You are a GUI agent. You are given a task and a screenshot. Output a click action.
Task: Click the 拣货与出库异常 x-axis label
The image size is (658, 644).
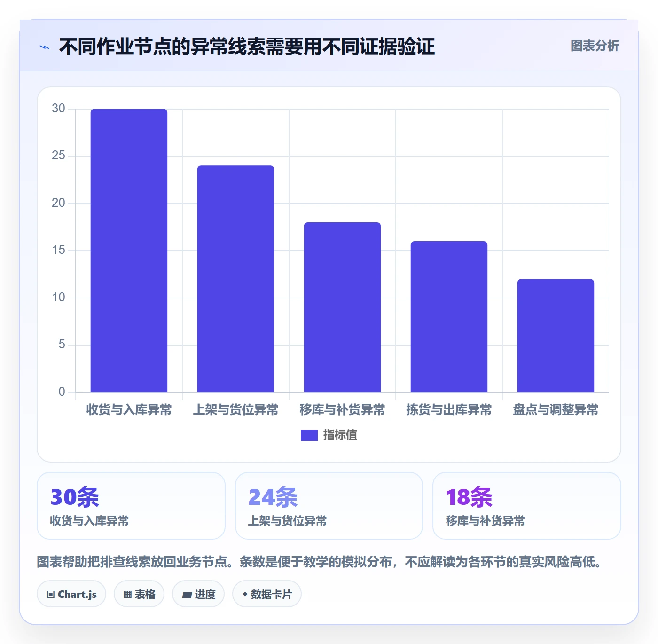[449, 410]
